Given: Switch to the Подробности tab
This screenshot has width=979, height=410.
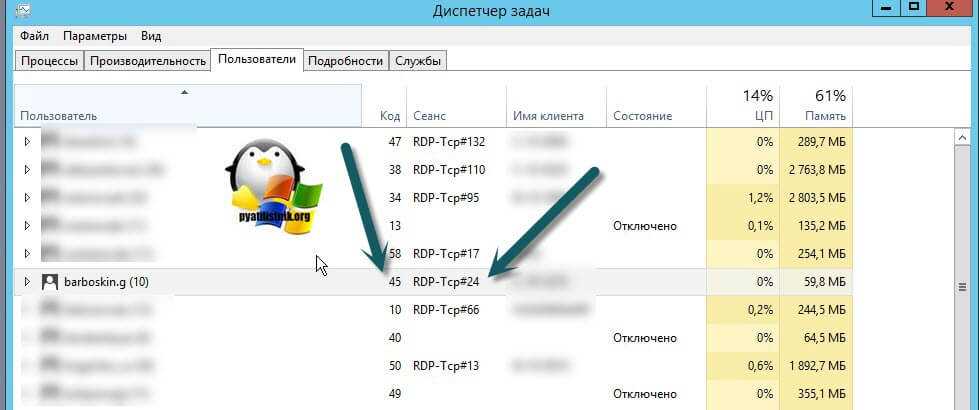Looking at the screenshot, I should click(x=346, y=61).
